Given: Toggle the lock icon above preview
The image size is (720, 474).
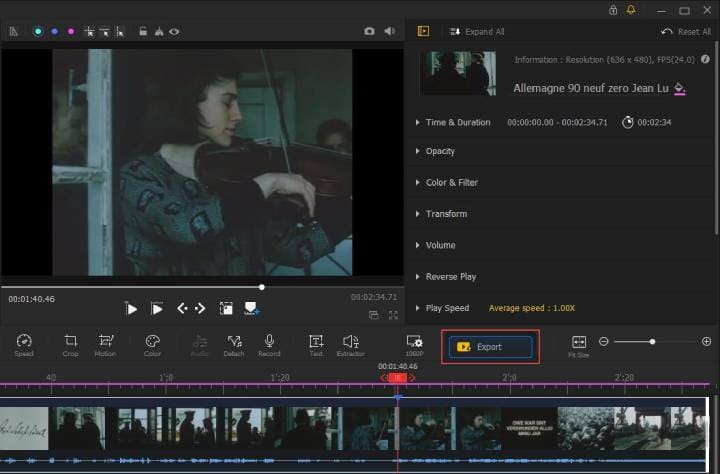Looking at the screenshot, I should (144, 31).
